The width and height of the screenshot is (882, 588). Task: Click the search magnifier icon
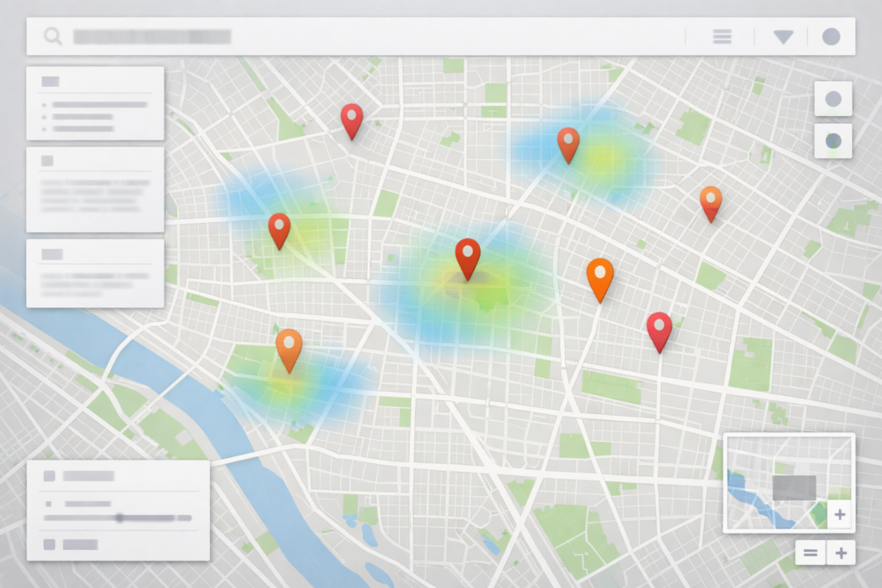(53, 36)
